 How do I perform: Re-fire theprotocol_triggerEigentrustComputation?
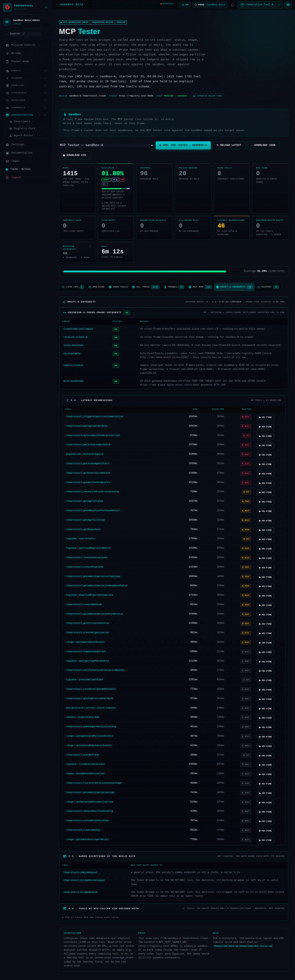(265, 417)
